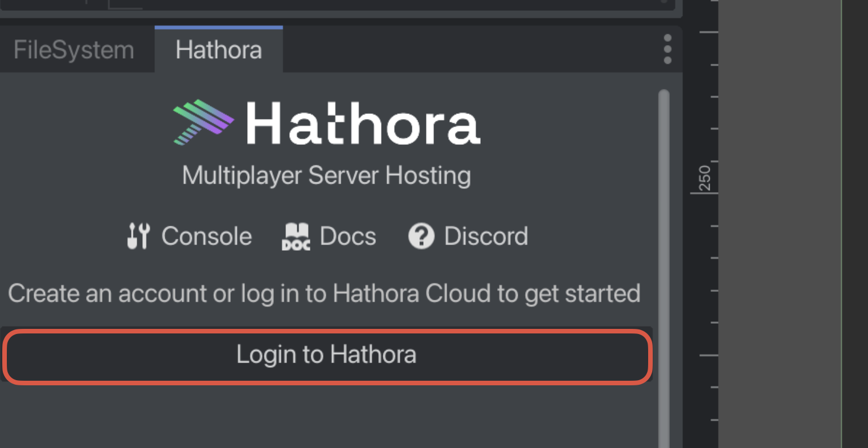Click the Discord question mark icon
This screenshot has height=448, width=868.
click(421, 236)
